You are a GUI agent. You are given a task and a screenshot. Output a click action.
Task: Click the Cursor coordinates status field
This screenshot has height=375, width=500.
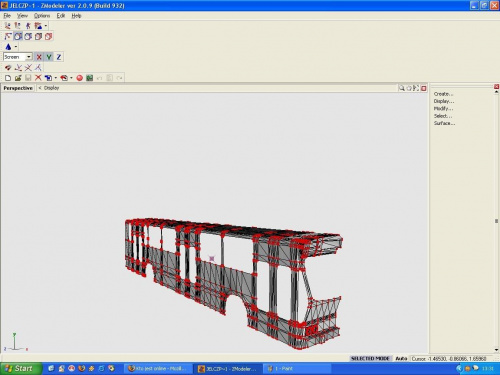coord(453,359)
